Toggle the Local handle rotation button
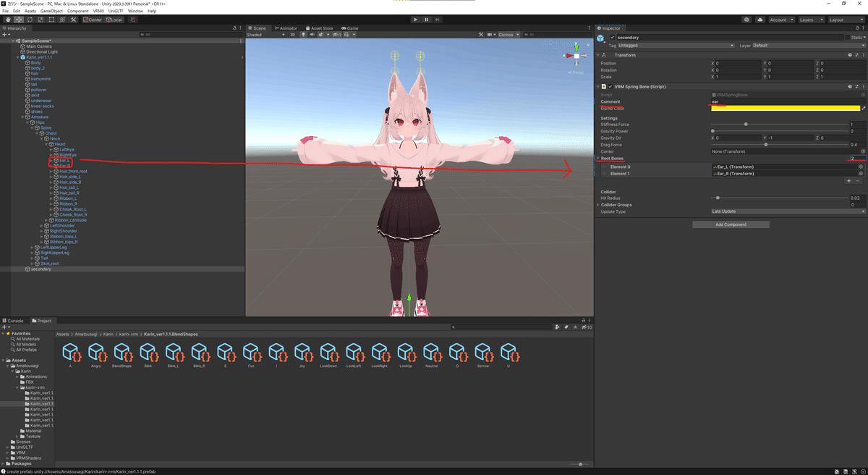 [114, 20]
